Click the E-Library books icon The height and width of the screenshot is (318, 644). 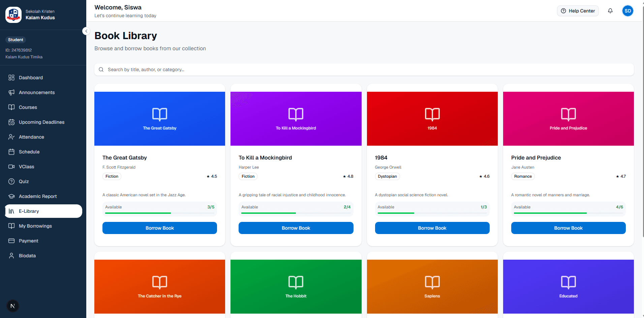click(11, 211)
